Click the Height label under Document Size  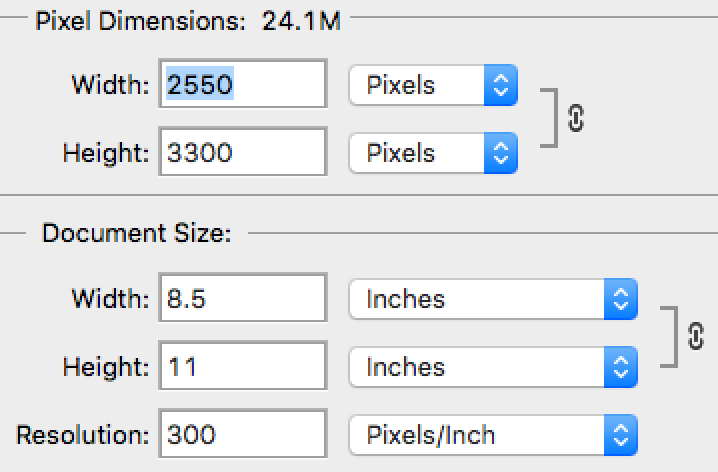click(x=106, y=367)
